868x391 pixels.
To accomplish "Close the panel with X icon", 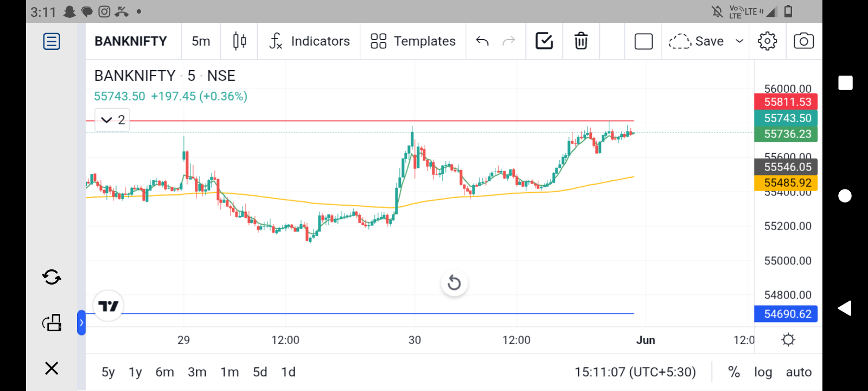I will 52,368.
